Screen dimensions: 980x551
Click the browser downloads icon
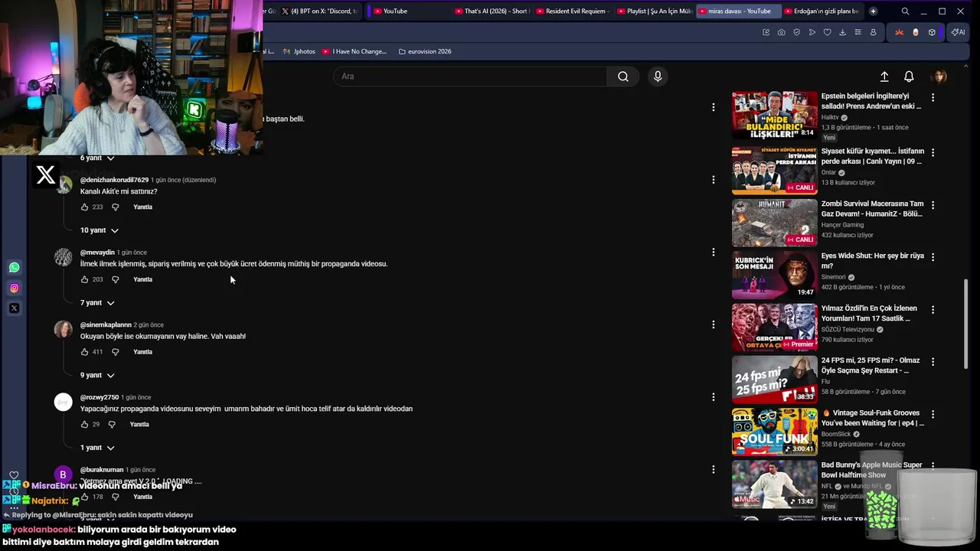click(x=842, y=32)
